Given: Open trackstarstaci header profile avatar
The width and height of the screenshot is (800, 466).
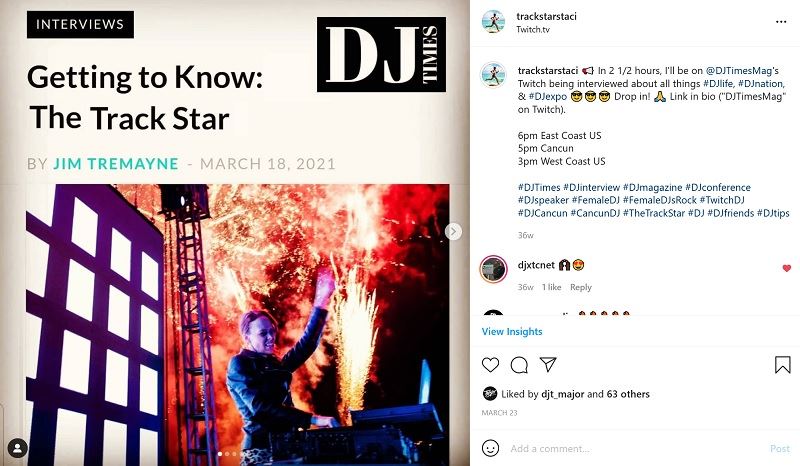Looking at the screenshot, I should [493, 22].
